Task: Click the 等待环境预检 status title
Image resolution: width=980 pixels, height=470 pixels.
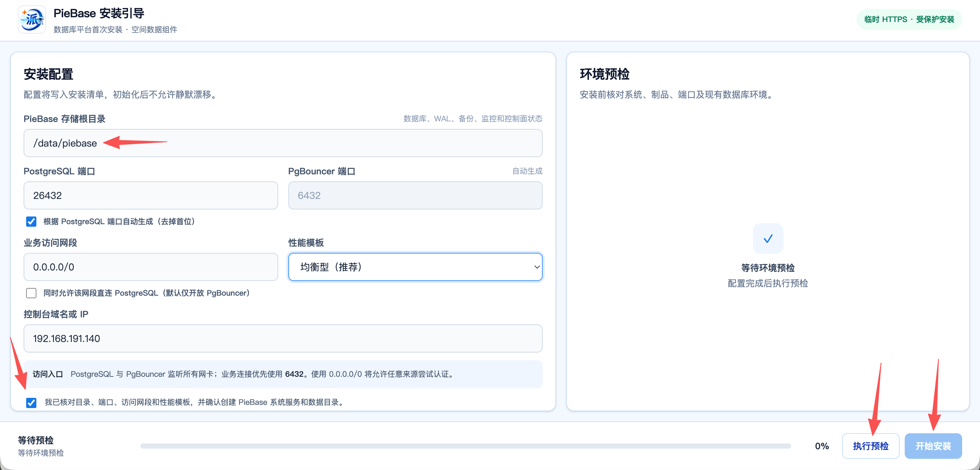Action: (x=768, y=268)
